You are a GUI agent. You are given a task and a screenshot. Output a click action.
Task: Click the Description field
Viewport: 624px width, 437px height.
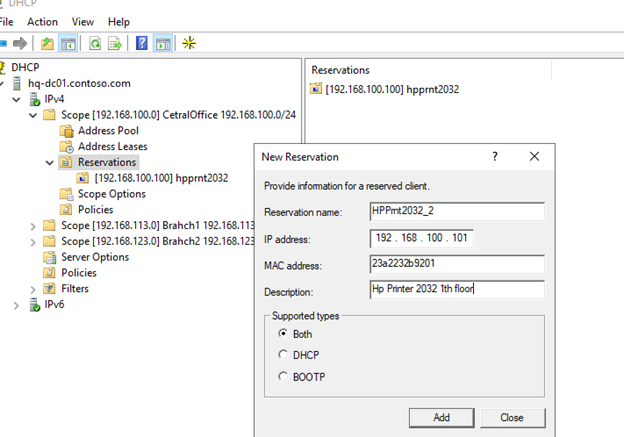tap(457, 289)
